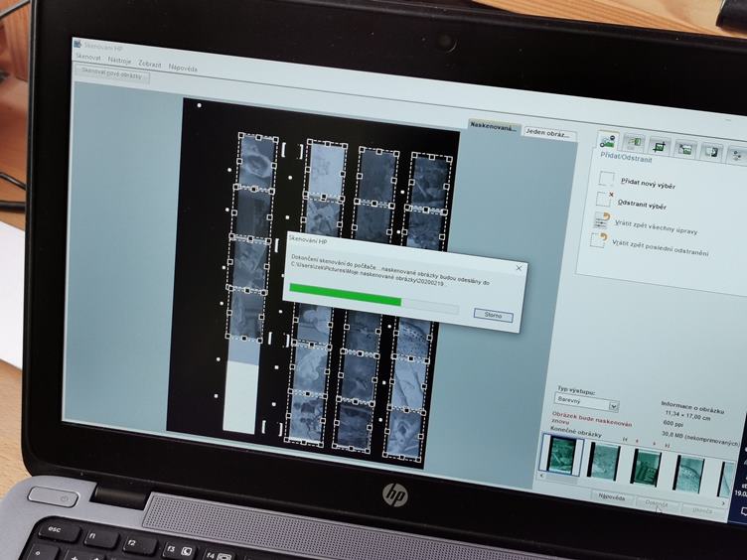Image resolution: width=747 pixels, height=560 pixels.
Task: Switch to the Naskenovaná tab
Action: coord(493,127)
